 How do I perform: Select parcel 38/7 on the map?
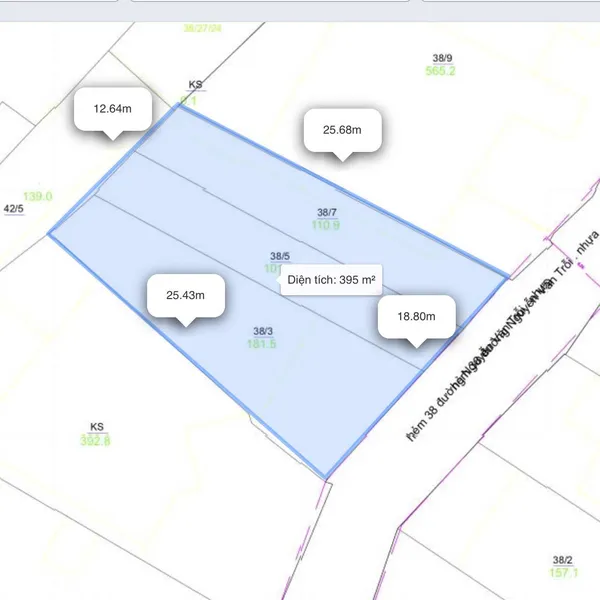(327, 218)
